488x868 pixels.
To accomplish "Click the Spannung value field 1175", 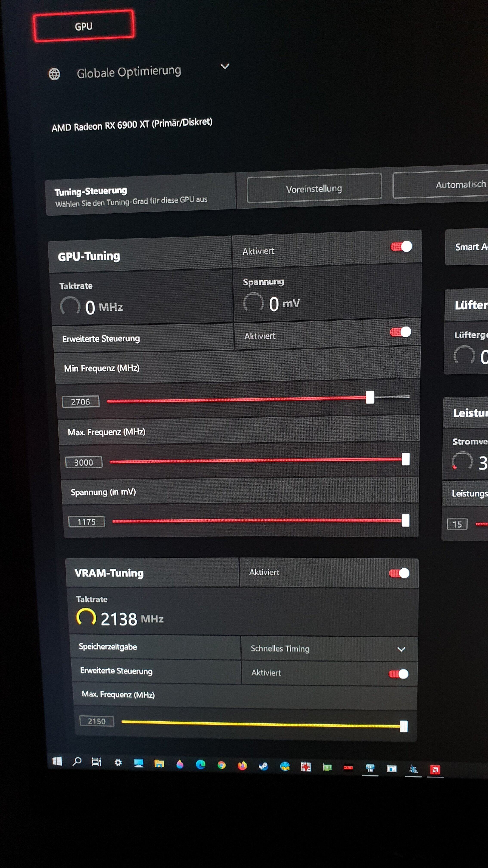I will pos(86,522).
